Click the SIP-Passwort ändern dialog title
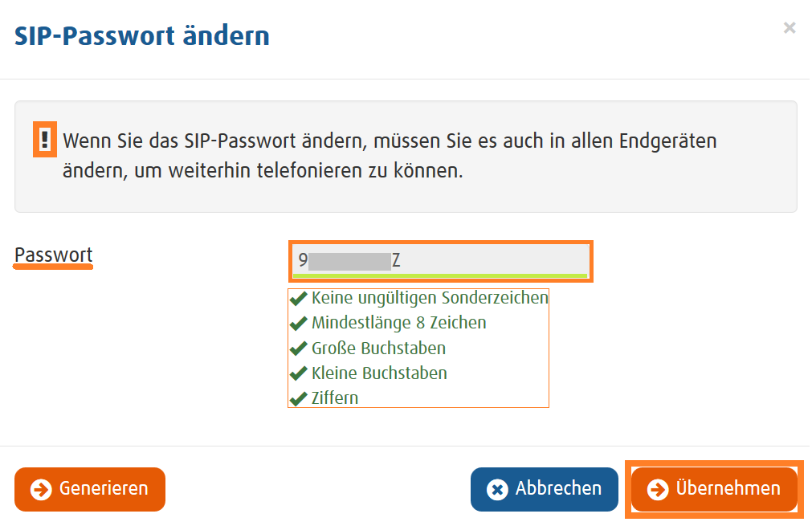Screen dimensions: 812x526 [x=142, y=36]
